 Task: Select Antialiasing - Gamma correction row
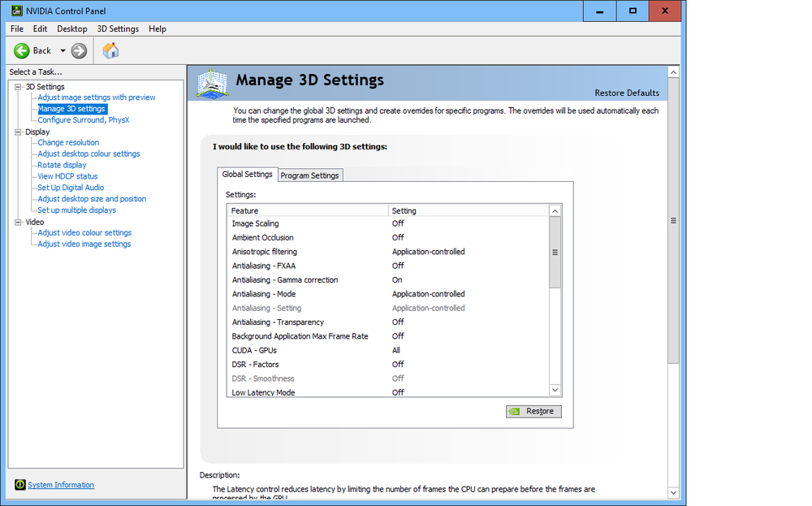click(388, 280)
